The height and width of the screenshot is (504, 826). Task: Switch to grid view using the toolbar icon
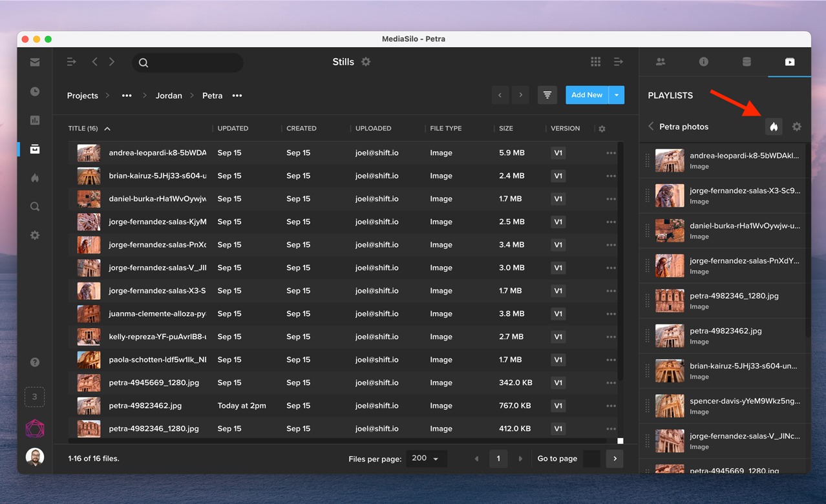point(595,61)
